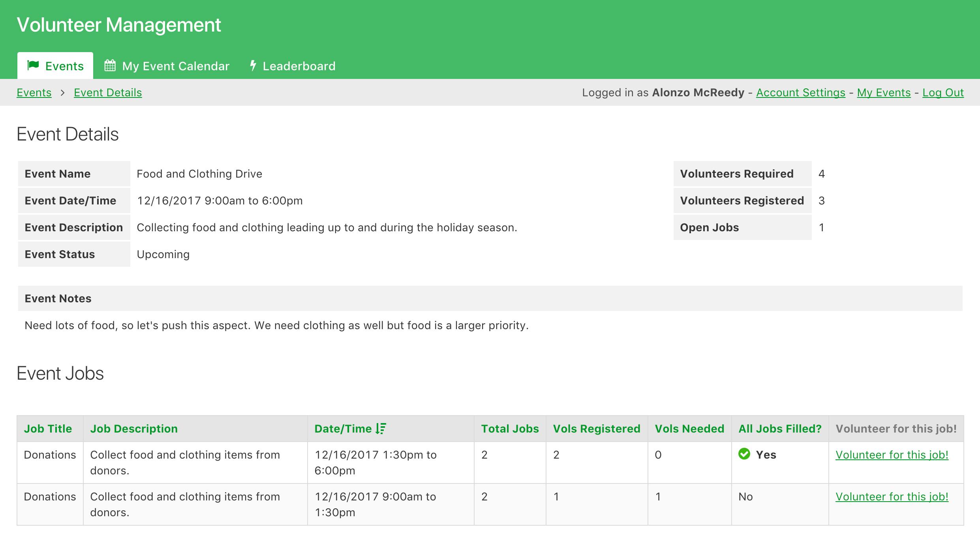The height and width of the screenshot is (547, 980).
Task: Click the sort icon on the Date/Time column
Action: point(380,429)
